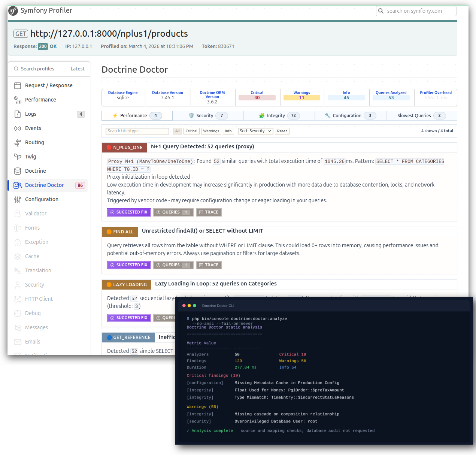Click the FIND ALL orange badge

coord(120,232)
